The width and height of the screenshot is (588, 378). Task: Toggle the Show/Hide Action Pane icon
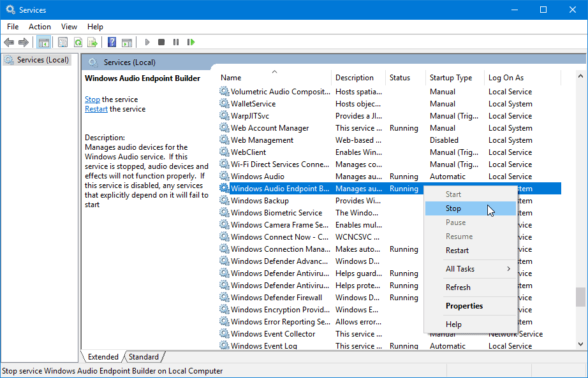click(x=127, y=42)
